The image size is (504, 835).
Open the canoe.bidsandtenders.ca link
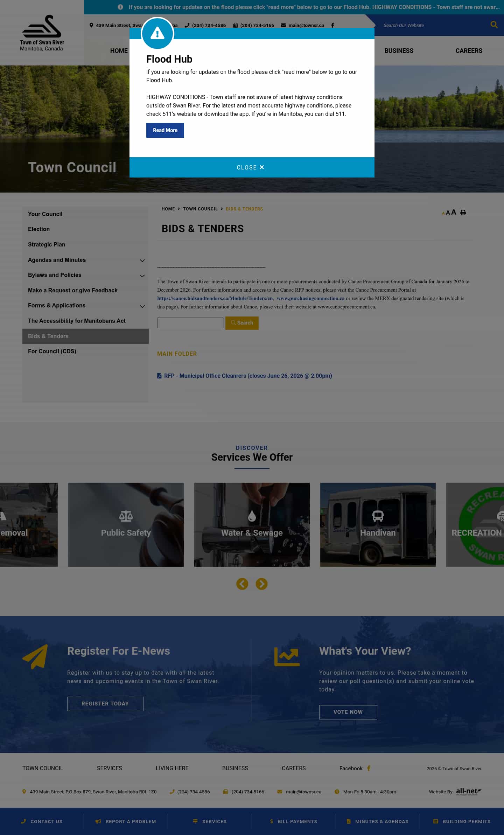point(215,298)
